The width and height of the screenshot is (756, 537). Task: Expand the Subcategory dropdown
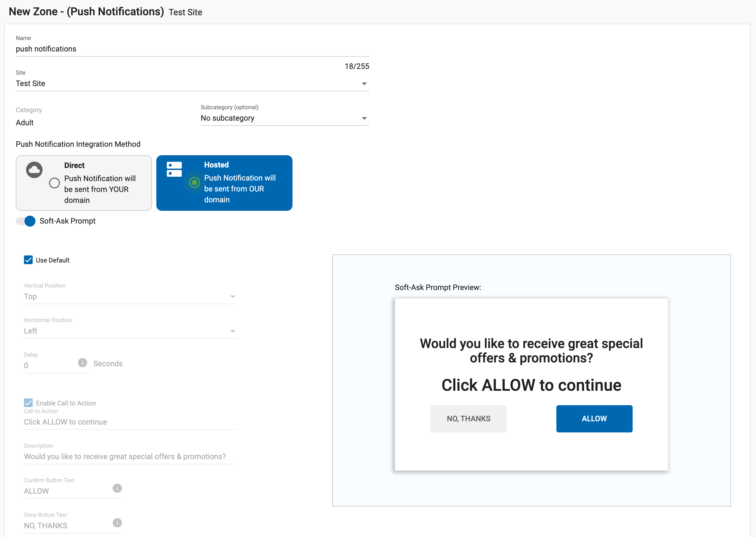284,118
